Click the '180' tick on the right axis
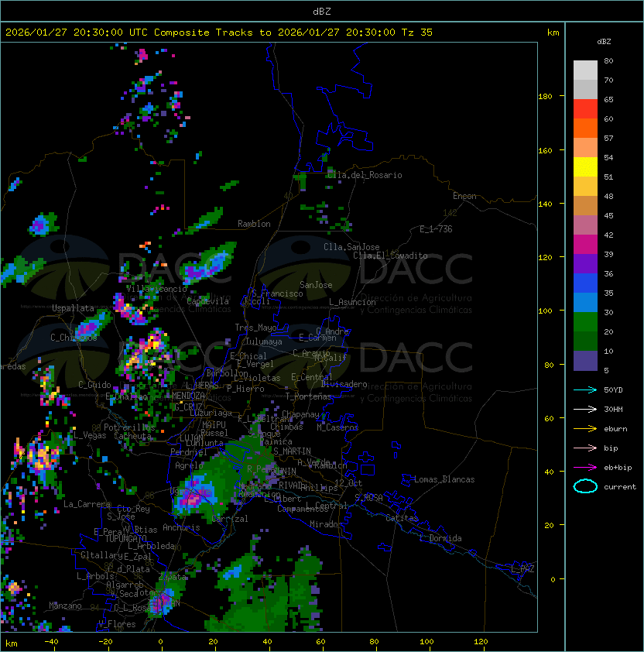The width and height of the screenshot is (644, 652). pyautogui.click(x=545, y=96)
